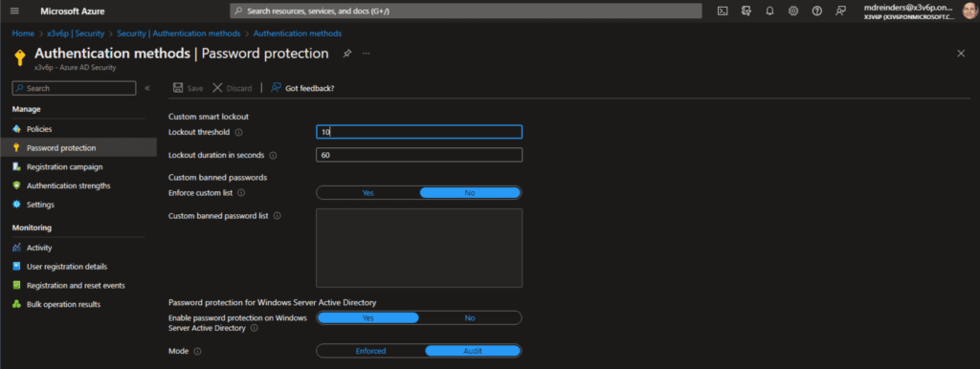Image resolution: width=980 pixels, height=369 pixels.
Task: Click the top bar feedback icon
Action: click(x=840, y=11)
